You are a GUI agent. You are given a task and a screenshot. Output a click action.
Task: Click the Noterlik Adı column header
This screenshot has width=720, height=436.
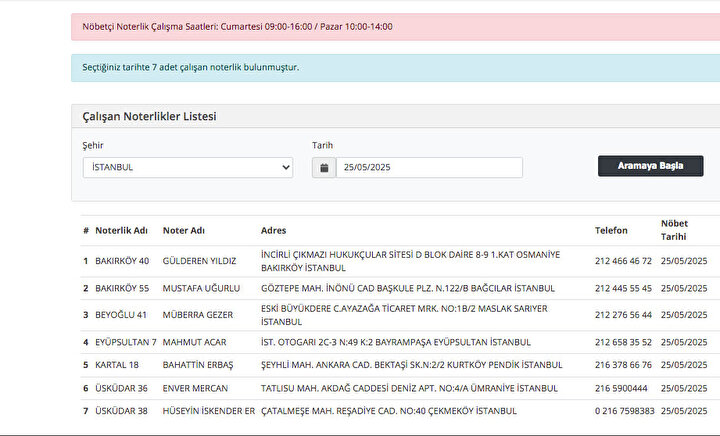click(x=121, y=230)
